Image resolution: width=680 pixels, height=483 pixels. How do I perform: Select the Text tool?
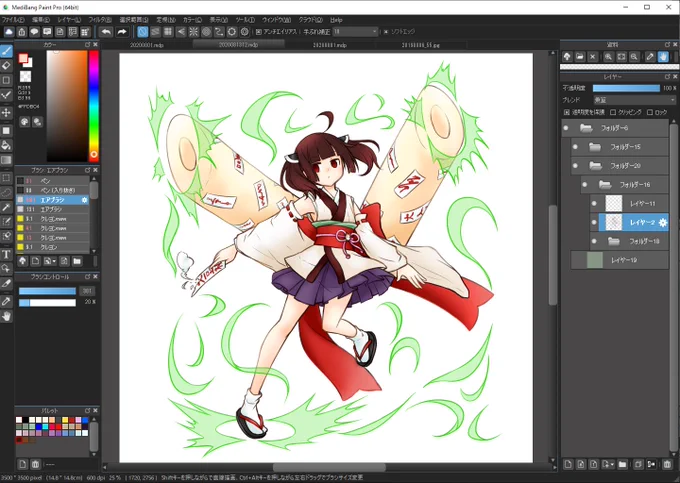[6, 255]
